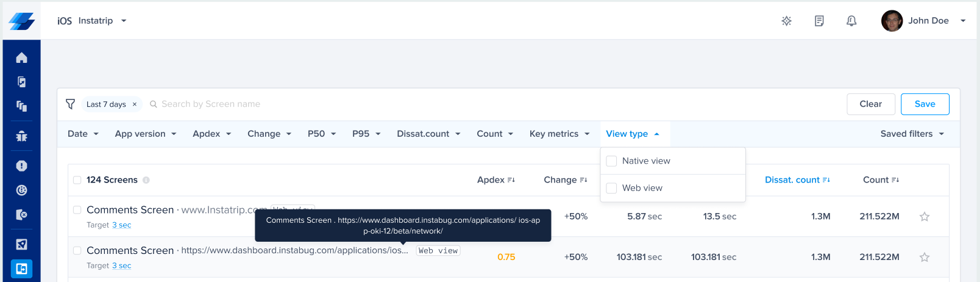This screenshot has width=980, height=282.
Task: Check the Native view option
Action: pos(611,161)
